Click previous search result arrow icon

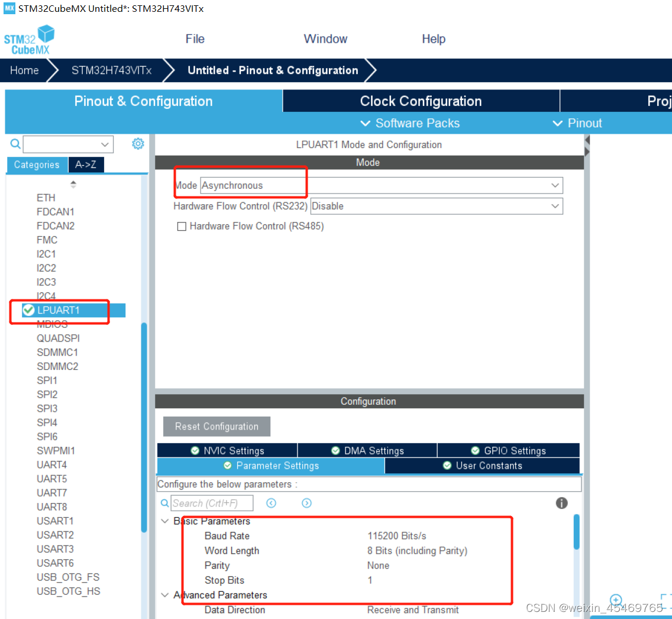click(272, 503)
